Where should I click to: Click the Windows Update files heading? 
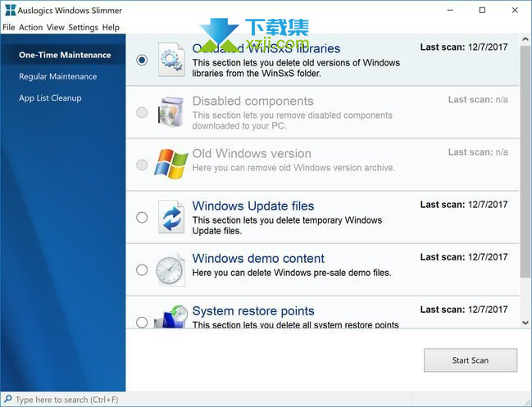pos(253,206)
